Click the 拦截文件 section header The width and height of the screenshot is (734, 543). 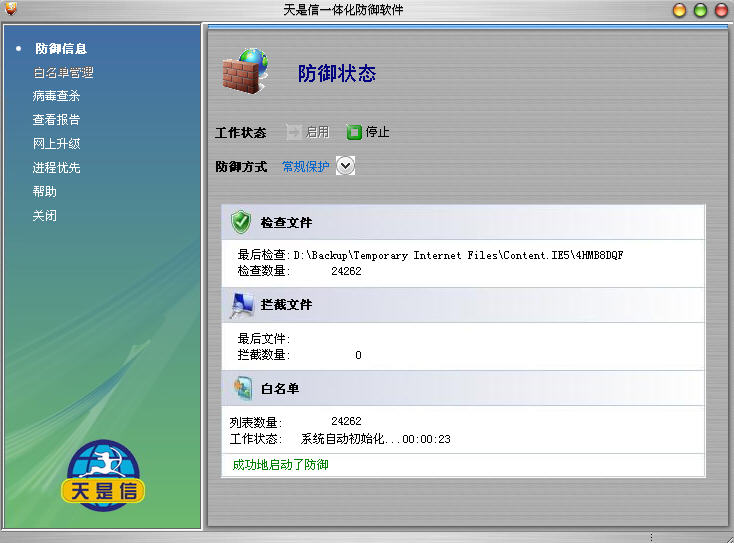tap(463, 305)
